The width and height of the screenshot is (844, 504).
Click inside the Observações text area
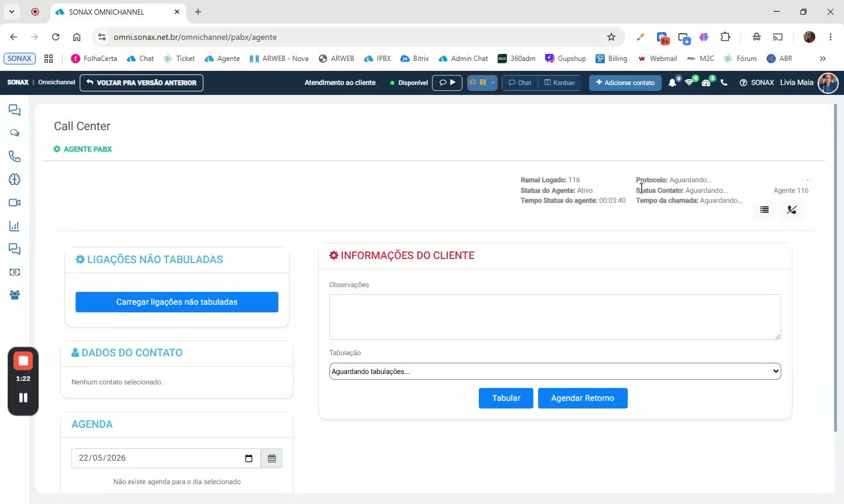tap(555, 317)
